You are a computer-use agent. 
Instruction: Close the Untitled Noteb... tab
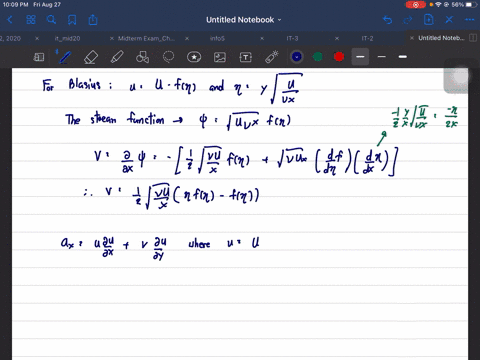[x=412, y=38]
